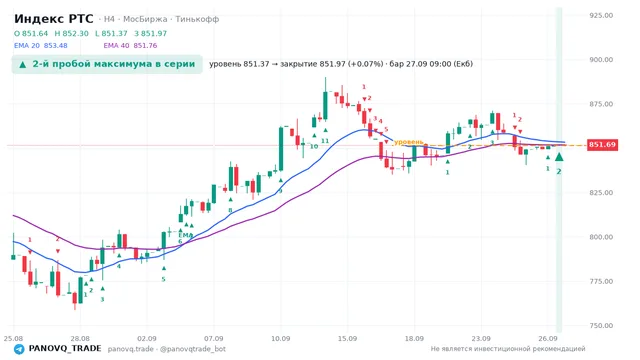
Task: Click the 'Не является инвестиционной рекомендацией' disclaimer
Action: pos(508,349)
